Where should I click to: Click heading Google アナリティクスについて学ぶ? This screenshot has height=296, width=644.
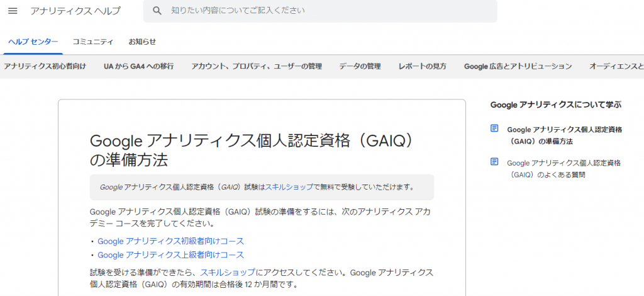click(556, 105)
